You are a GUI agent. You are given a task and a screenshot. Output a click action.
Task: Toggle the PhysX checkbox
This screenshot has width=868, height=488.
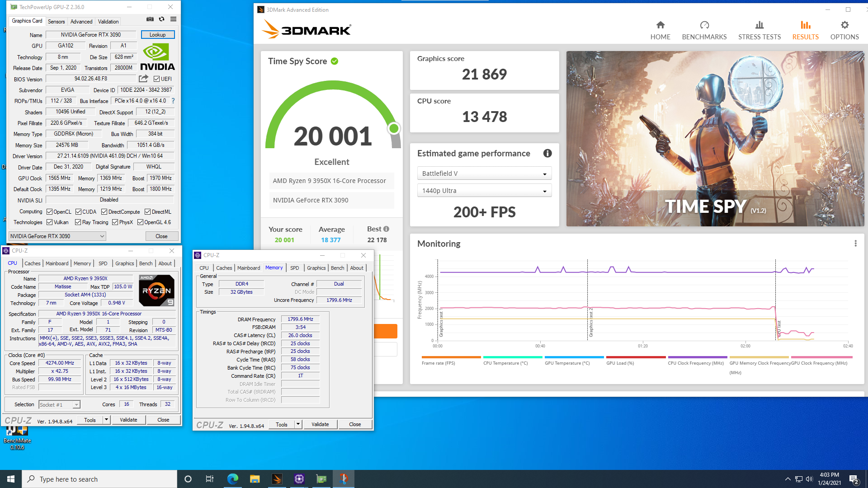pyautogui.click(x=115, y=222)
